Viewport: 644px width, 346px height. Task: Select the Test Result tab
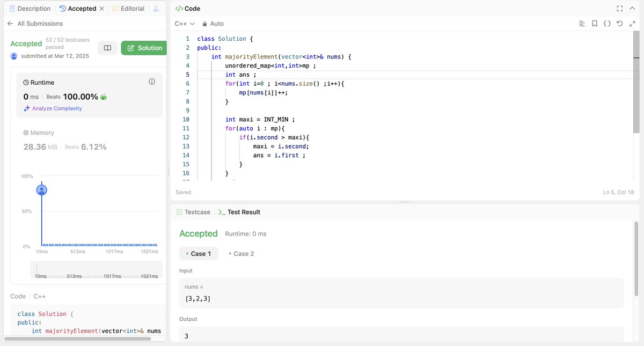(239, 212)
